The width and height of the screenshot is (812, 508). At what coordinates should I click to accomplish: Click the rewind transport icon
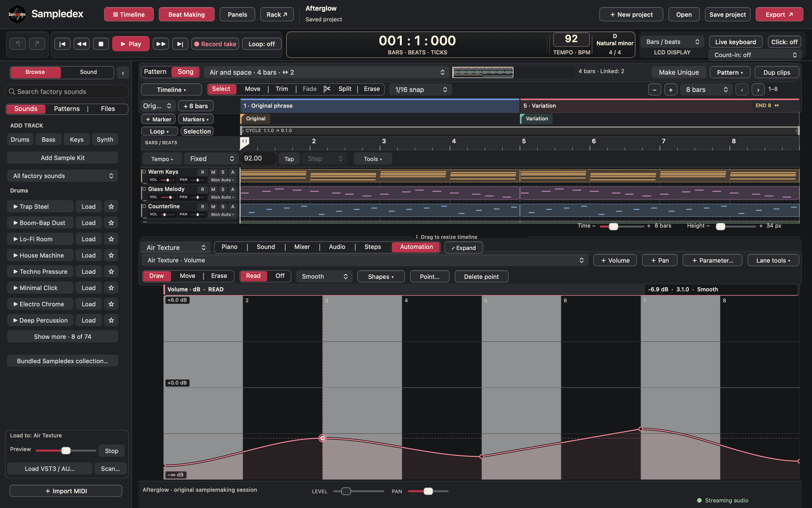[x=81, y=44]
